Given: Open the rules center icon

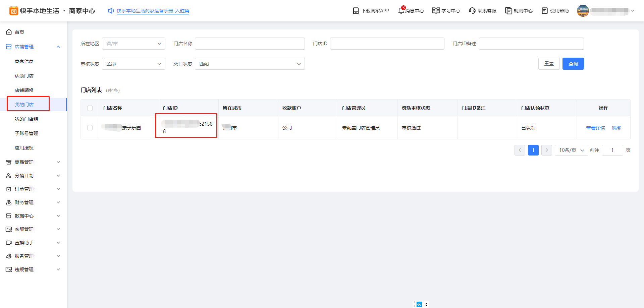Looking at the screenshot, I should tap(508, 11).
